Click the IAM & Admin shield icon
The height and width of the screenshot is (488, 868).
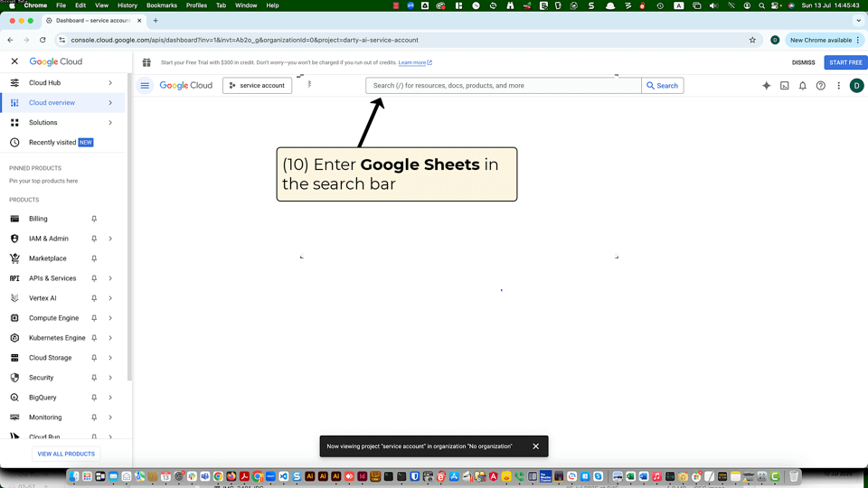pyautogui.click(x=15, y=239)
